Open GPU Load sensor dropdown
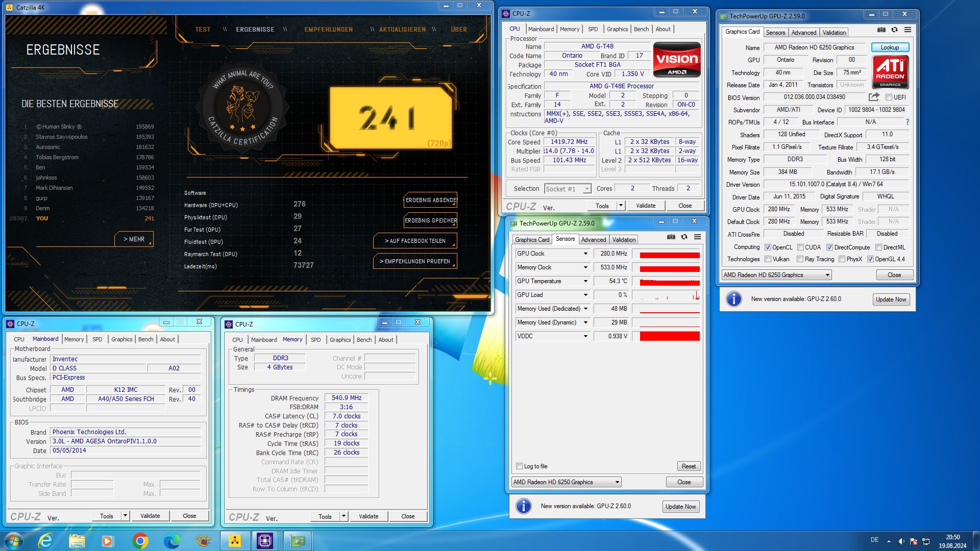This screenshot has width=980, height=551. [x=585, y=295]
